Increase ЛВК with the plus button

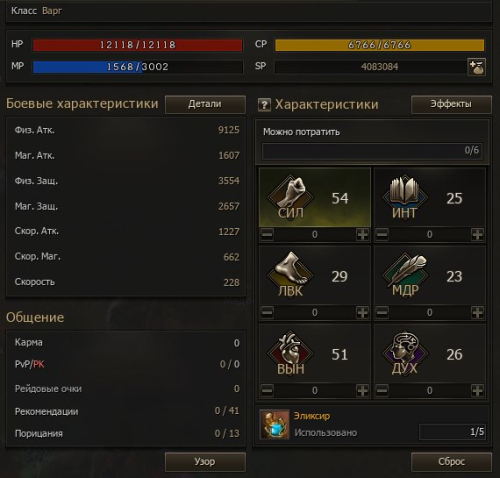click(x=363, y=312)
